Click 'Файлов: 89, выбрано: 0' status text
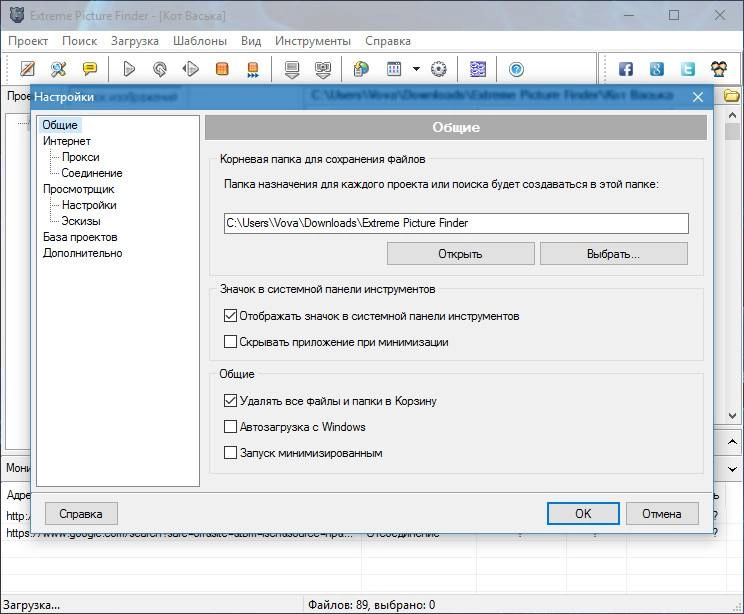 coord(372,605)
